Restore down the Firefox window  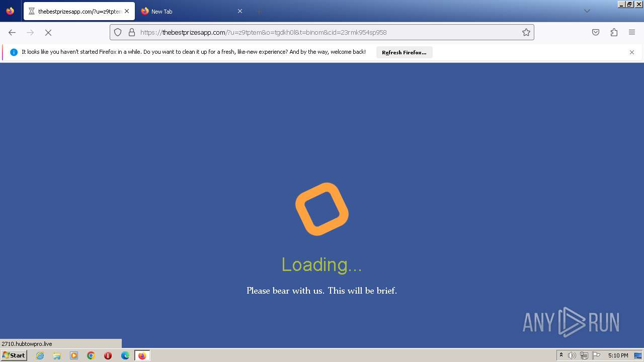629,4
